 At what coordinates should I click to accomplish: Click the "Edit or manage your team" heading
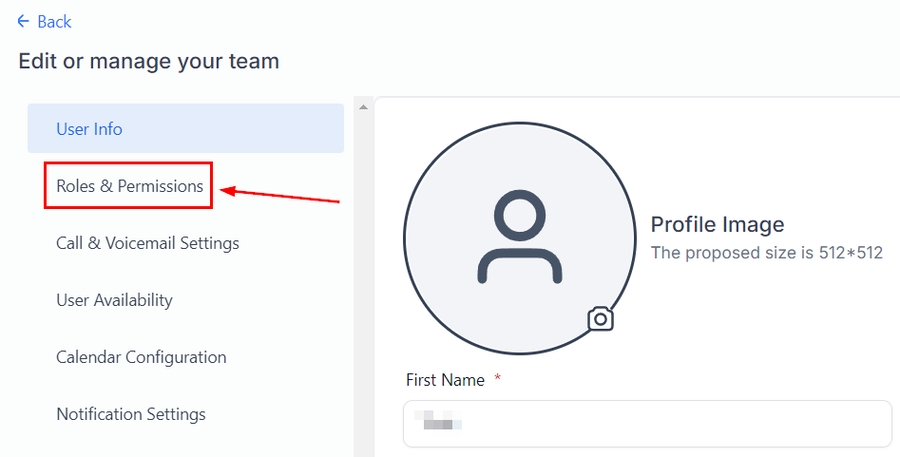tap(149, 61)
